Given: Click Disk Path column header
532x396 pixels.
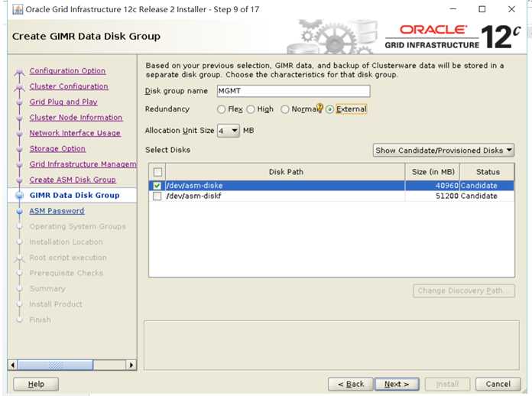Looking at the screenshot, I should 286,172.
